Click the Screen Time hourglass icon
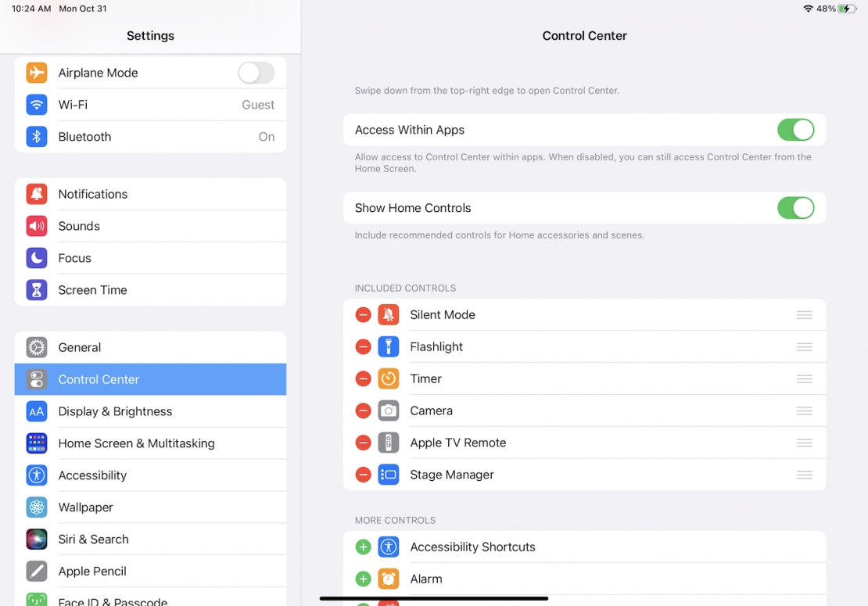Image resolution: width=868 pixels, height=606 pixels. [x=37, y=290]
